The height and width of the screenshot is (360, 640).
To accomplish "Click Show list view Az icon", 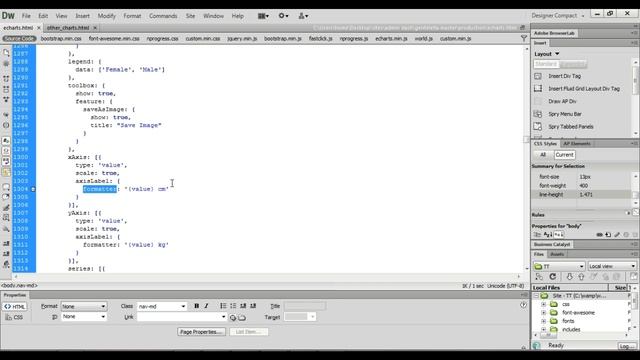I will [x=548, y=235].
